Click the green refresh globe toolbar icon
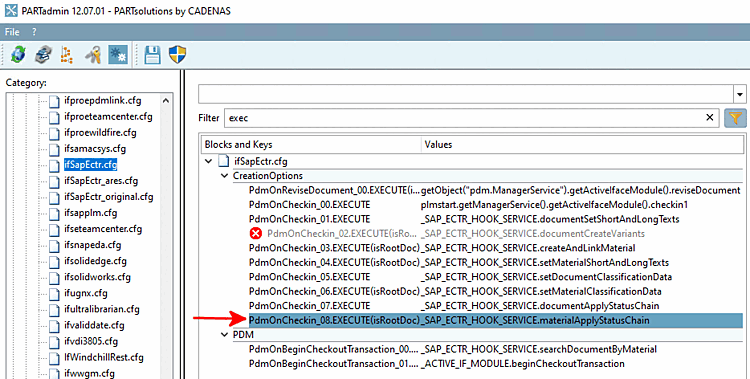This screenshot has height=379, width=750. [18, 55]
